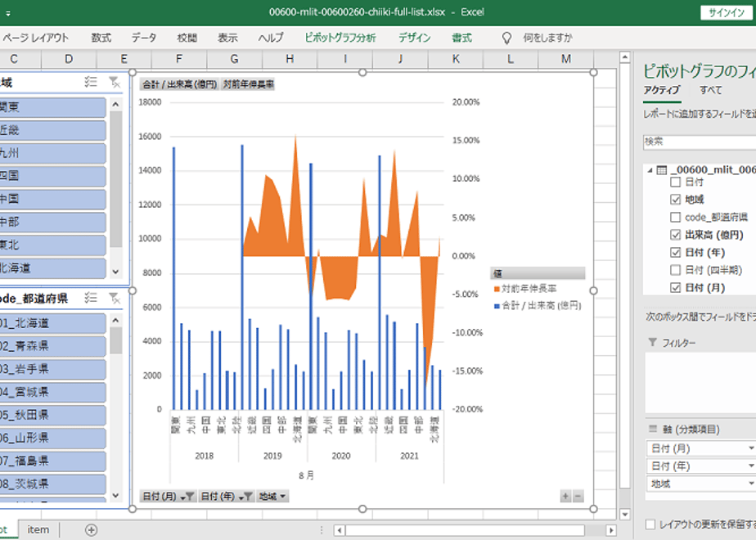
Task: Select 北海道 in 地域 slicer
Action: pos(52,268)
